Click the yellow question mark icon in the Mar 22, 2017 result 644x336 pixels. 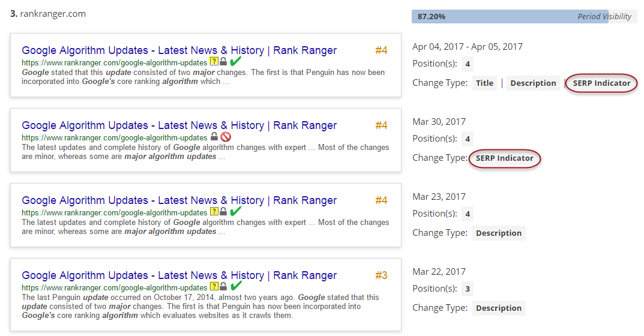tap(214, 286)
